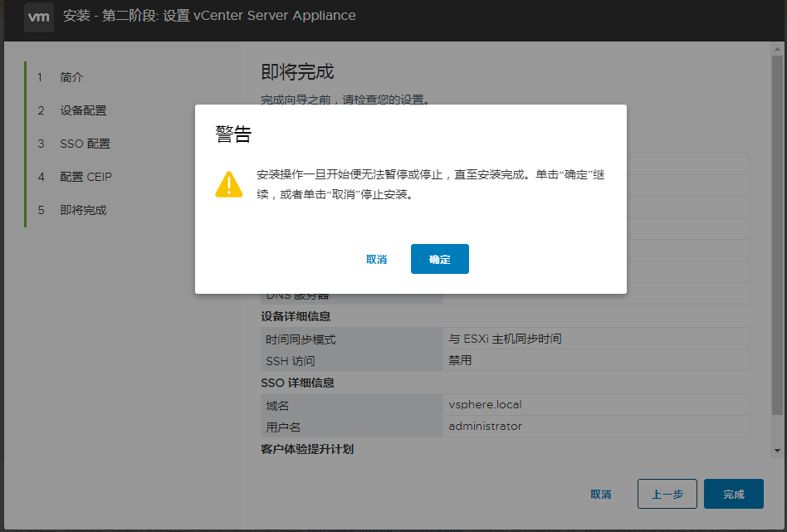Click the vertical scrollbar thumb
Viewport: 787px width, 532px height.
pyautogui.click(x=777, y=235)
